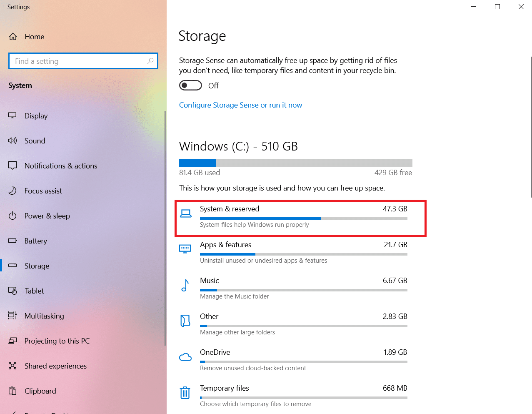
Task: Select Storage in the System menu
Action: [37, 266]
